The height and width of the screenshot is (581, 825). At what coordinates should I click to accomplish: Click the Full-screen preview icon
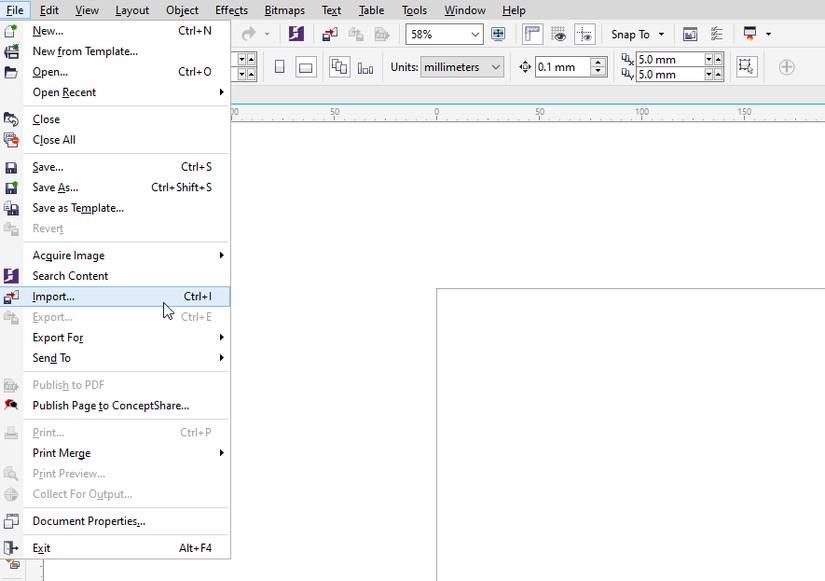click(497, 34)
